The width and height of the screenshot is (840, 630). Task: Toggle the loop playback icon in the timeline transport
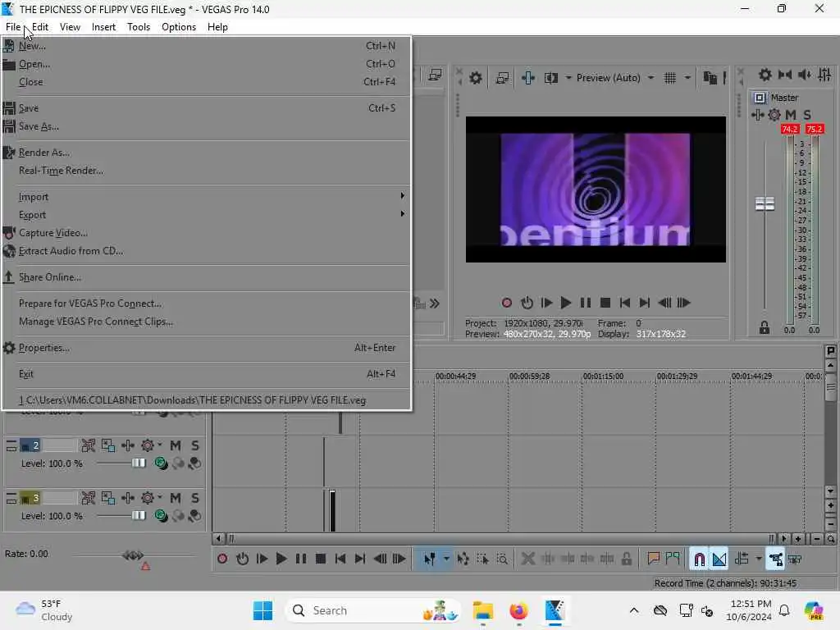242,559
